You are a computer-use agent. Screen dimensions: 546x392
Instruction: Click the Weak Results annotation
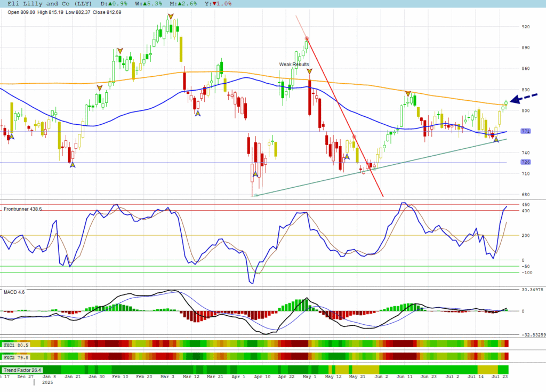(294, 65)
